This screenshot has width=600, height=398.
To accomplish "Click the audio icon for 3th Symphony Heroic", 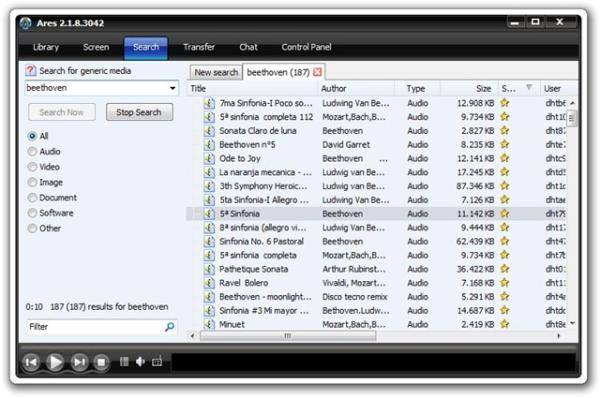I will (x=209, y=186).
